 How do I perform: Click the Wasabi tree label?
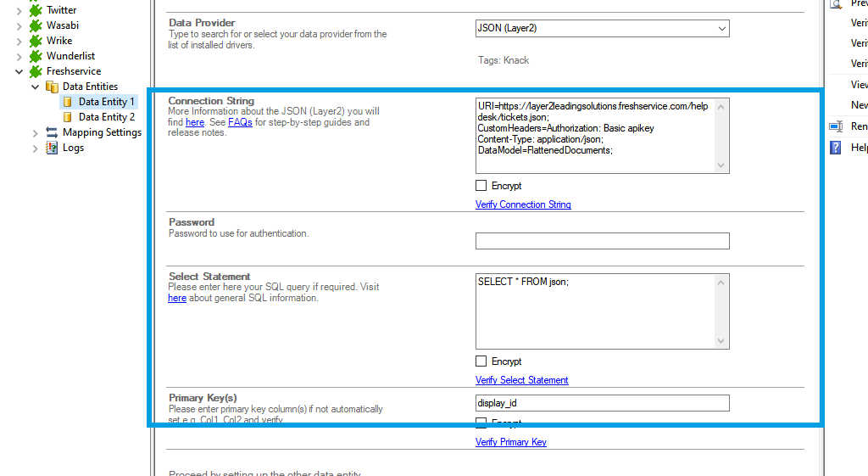pos(63,25)
